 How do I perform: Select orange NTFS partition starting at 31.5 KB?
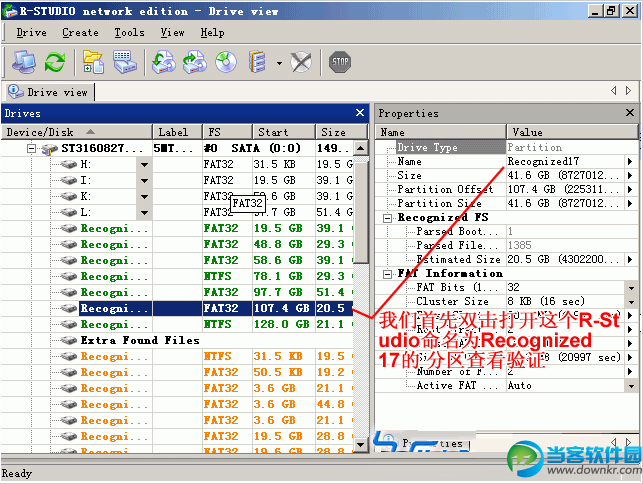pyautogui.click(x=177, y=356)
